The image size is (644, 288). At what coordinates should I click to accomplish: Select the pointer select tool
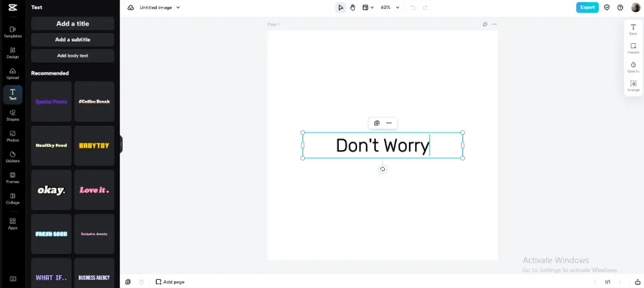coord(340,8)
